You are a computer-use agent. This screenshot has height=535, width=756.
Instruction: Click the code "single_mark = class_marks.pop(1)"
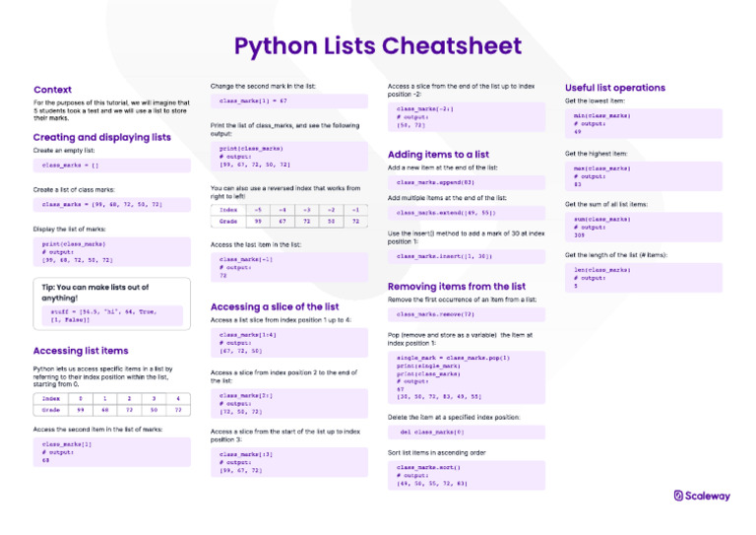pyautogui.click(x=453, y=358)
